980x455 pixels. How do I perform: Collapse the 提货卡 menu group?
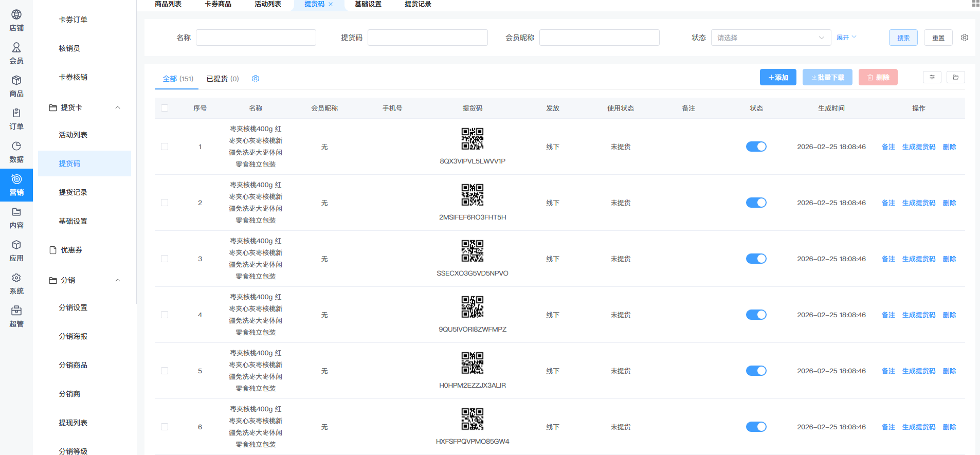pyautogui.click(x=85, y=107)
